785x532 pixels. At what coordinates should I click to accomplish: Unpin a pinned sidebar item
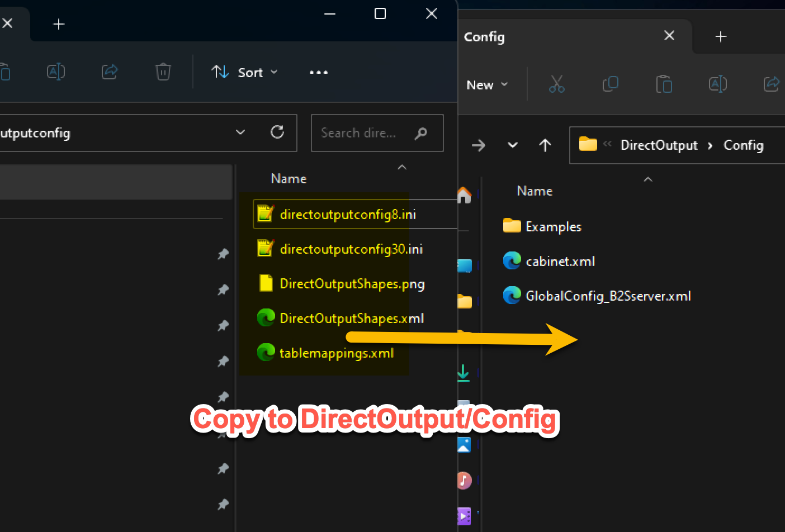(x=223, y=254)
